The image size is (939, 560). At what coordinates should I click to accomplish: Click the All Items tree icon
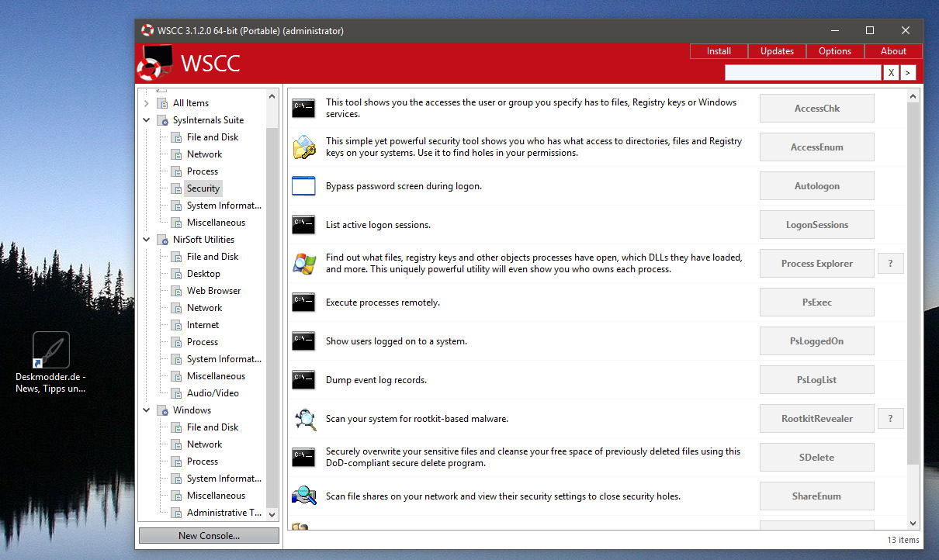point(162,103)
